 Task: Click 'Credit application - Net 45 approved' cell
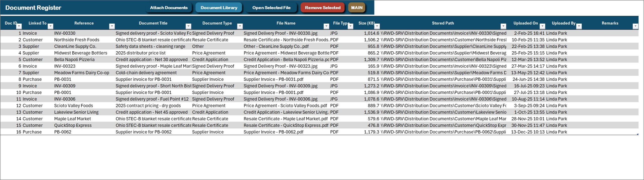(153, 112)
